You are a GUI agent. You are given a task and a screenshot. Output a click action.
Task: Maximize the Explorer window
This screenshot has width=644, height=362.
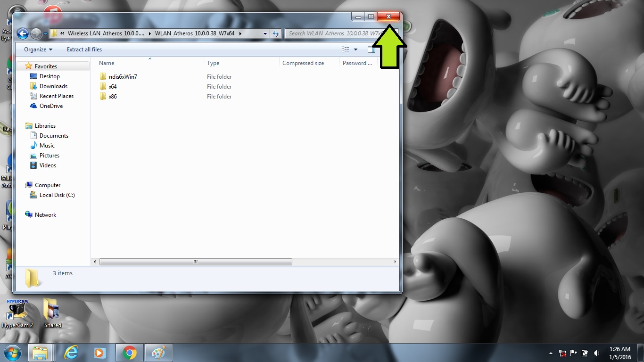click(x=371, y=17)
